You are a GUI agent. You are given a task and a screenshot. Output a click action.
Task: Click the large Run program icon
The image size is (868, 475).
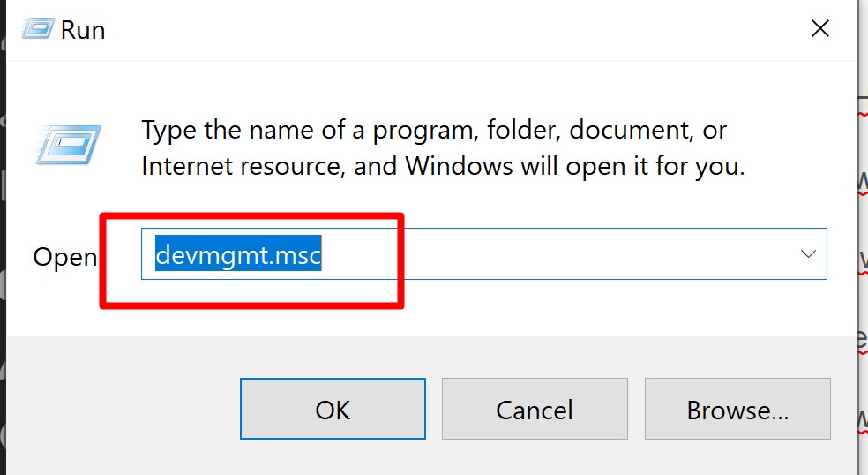68,143
